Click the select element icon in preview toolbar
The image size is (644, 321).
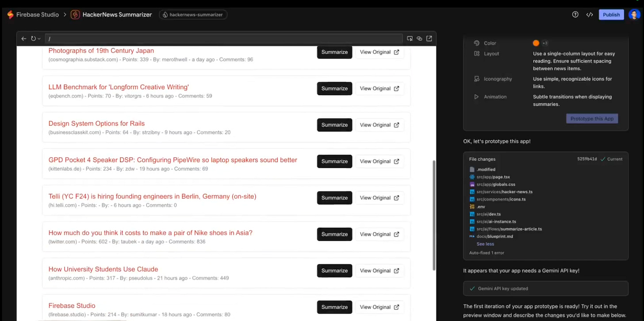410,39
